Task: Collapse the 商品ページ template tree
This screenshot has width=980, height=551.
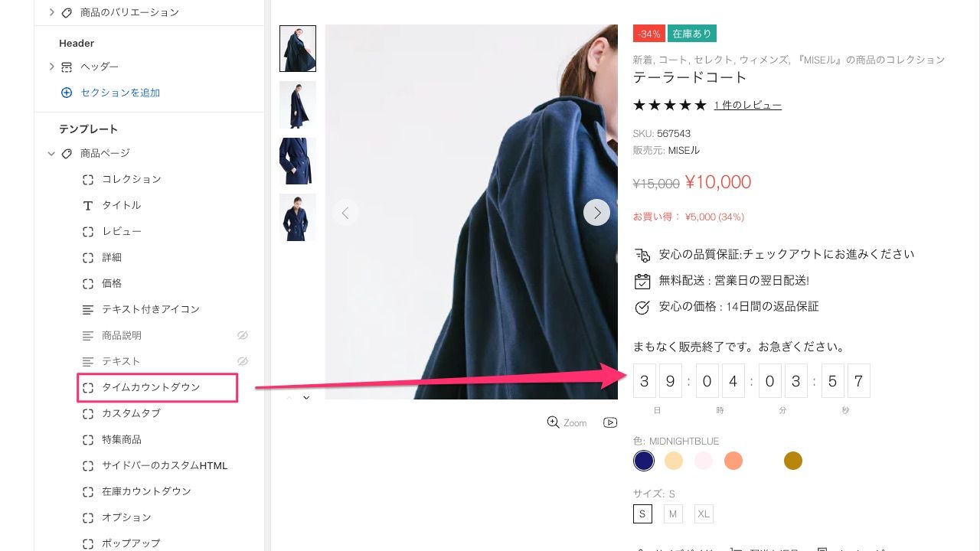Action: (51, 154)
